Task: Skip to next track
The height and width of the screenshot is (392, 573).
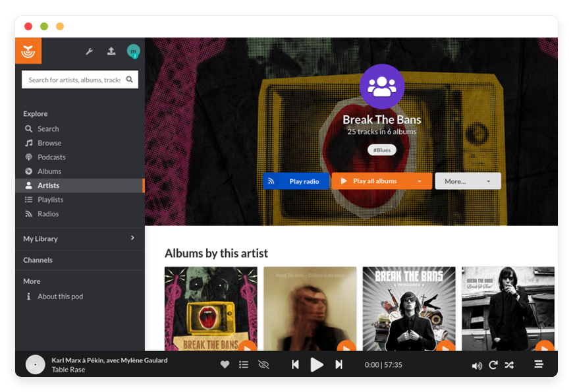Action: coord(339,364)
